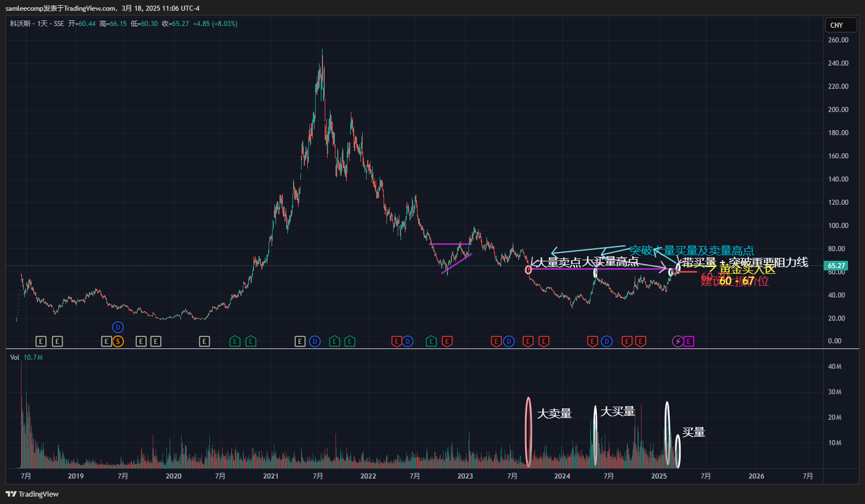Click the samleecomp publisher header text
Image resolution: width=865 pixels, height=504 pixels.
pyautogui.click(x=102, y=8)
